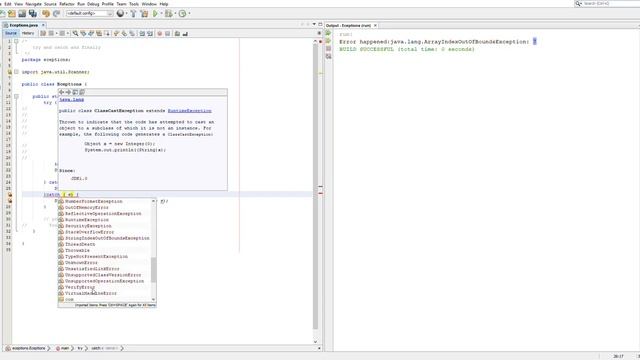Click the main breadcrumb in navigation bar
The width and height of the screenshot is (640, 360).
point(62,348)
